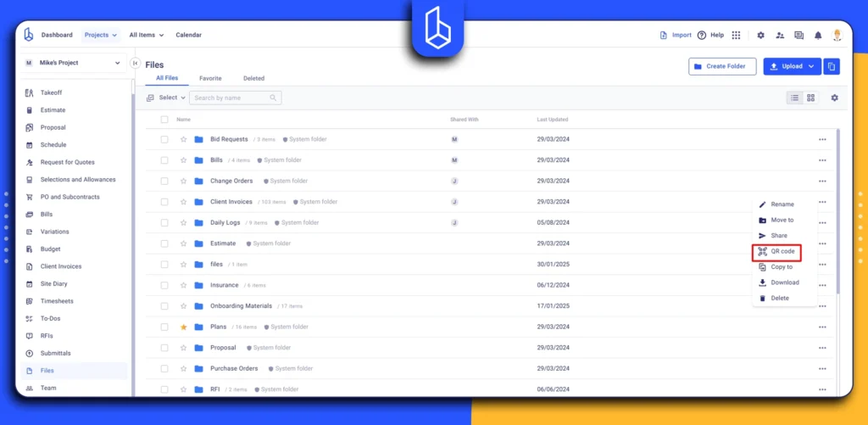Open the Import link
868x425 pixels.
676,36
